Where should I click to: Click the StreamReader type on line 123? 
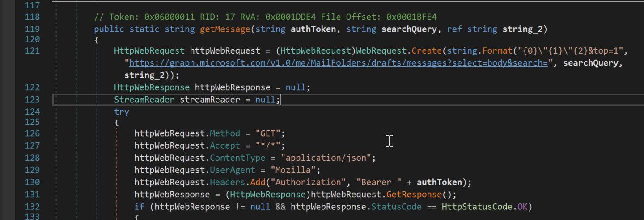click(144, 100)
